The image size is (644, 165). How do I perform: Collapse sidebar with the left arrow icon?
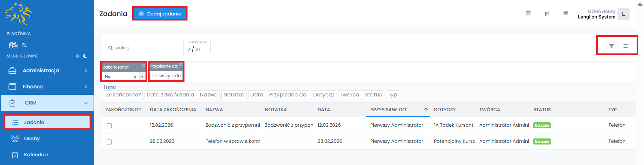(78, 56)
